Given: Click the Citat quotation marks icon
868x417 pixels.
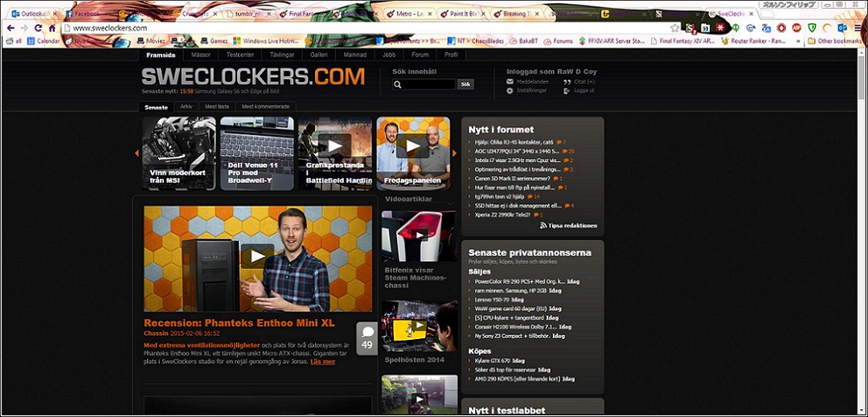Looking at the screenshot, I should [567, 82].
